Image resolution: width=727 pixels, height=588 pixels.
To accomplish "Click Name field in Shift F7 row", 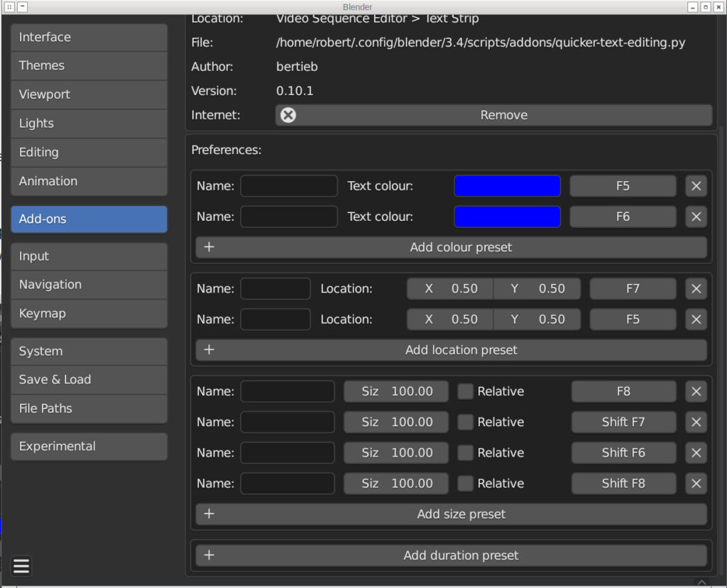I will click(288, 422).
